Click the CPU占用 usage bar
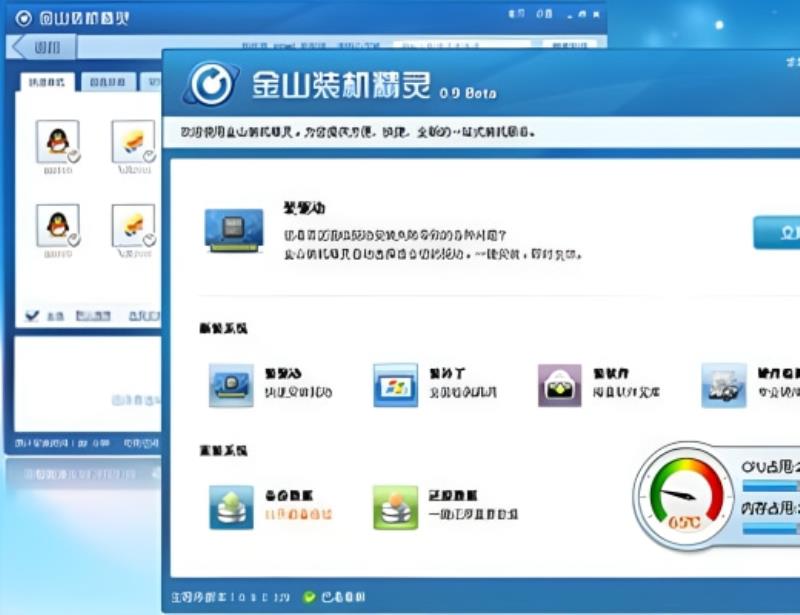 point(771,486)
